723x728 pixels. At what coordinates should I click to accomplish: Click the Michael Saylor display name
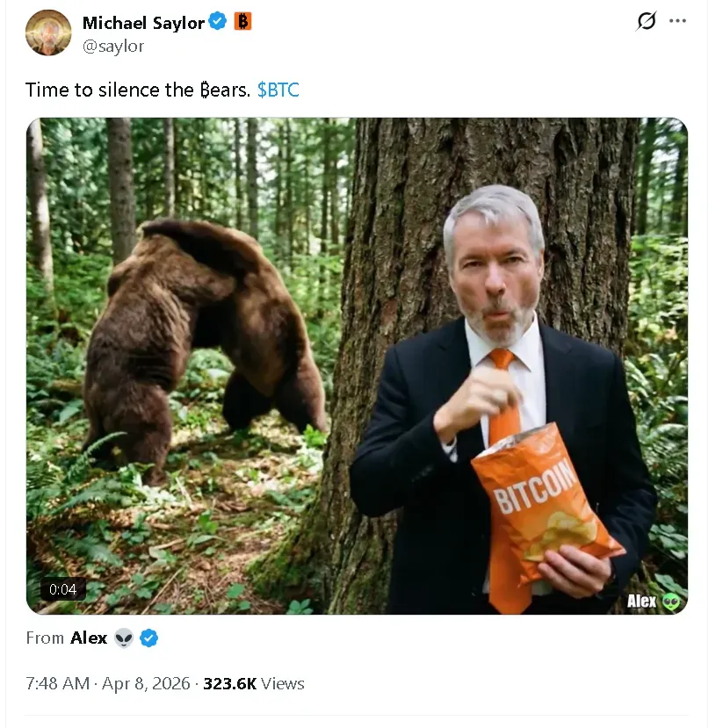[x=143, y=22]
